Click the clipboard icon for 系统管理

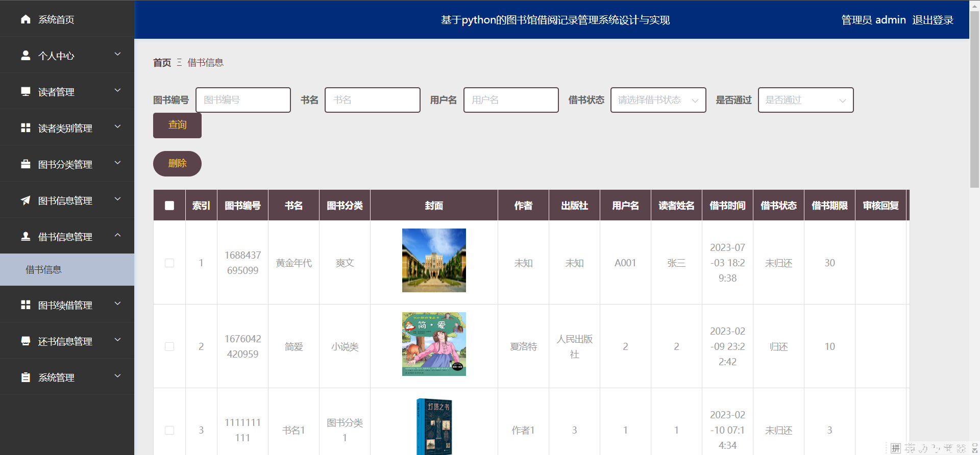(26, 377)
